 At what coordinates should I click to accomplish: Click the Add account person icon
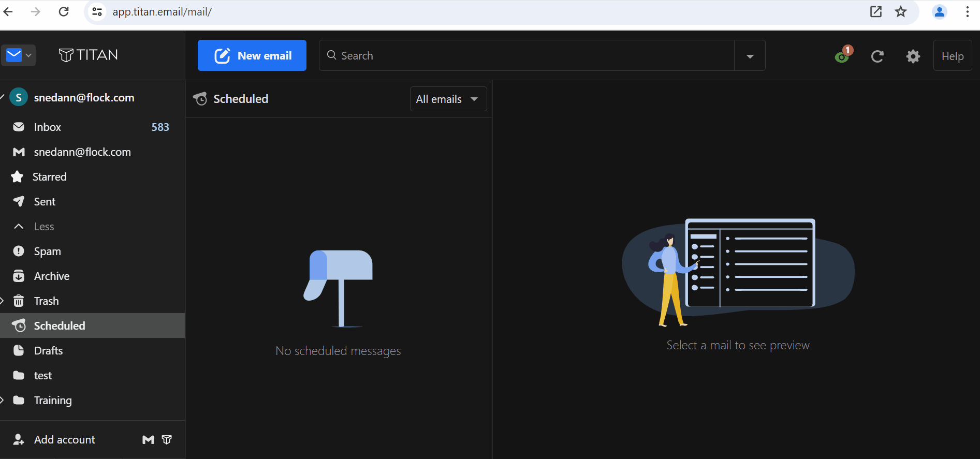[x=19, y=439]
